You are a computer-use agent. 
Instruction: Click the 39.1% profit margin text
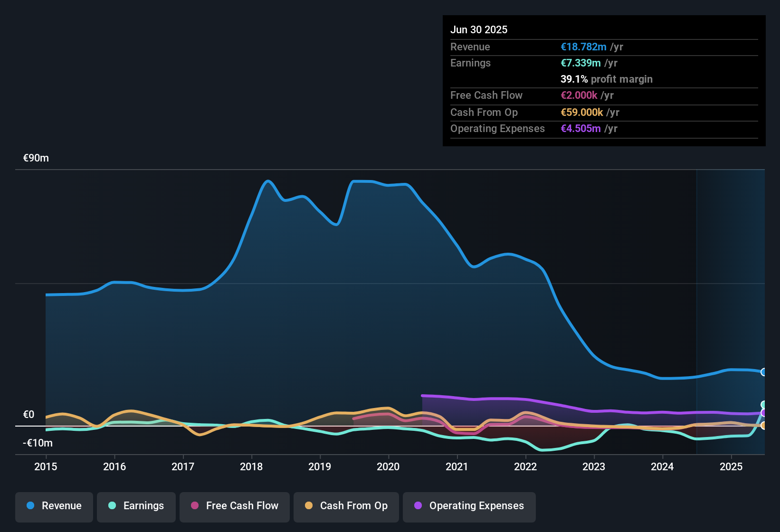click(x=607, y=79)
